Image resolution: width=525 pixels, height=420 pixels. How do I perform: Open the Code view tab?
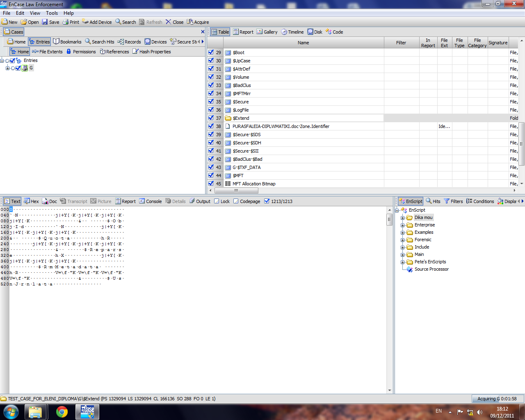[x=334, y=32]
